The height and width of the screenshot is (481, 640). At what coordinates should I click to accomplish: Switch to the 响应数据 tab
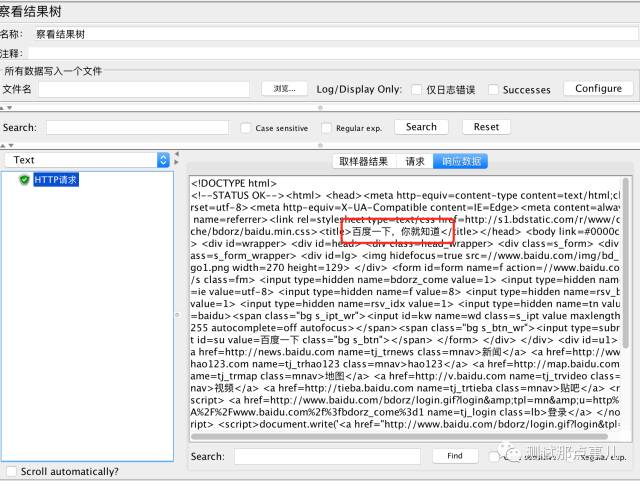click(461, 162)
